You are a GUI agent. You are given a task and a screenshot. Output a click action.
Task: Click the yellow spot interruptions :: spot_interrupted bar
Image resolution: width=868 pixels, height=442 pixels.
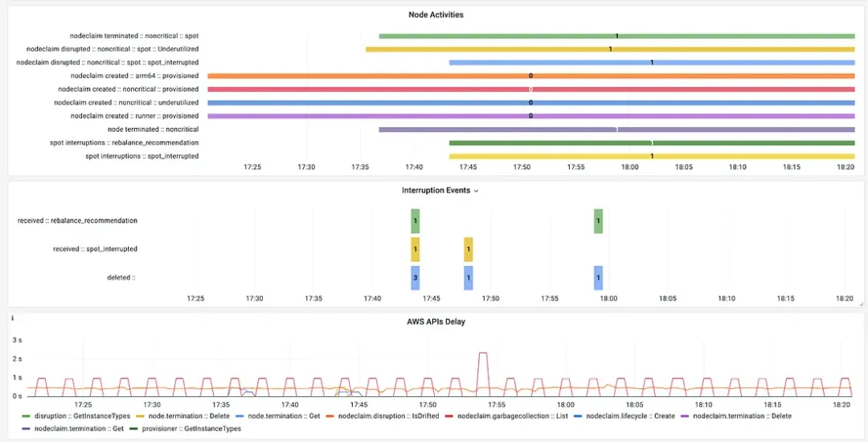[x=652, y=156]
